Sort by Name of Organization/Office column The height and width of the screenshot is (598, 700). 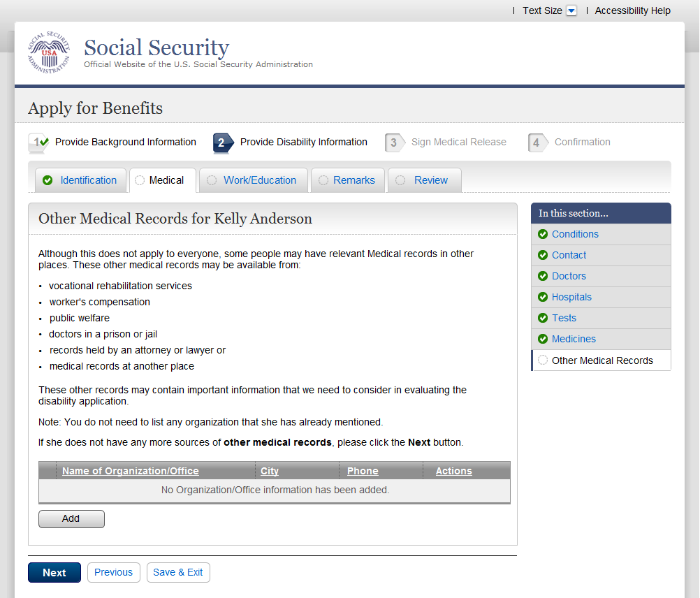pos(131,471)
